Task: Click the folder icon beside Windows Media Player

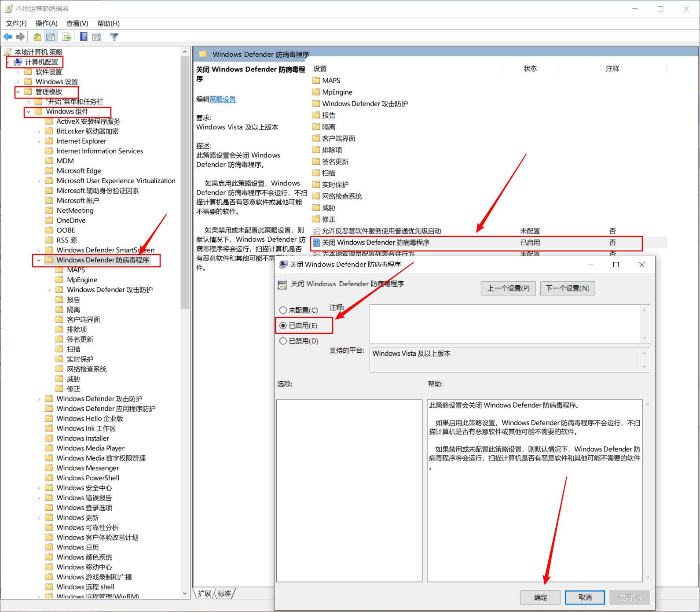Action: 49,448
